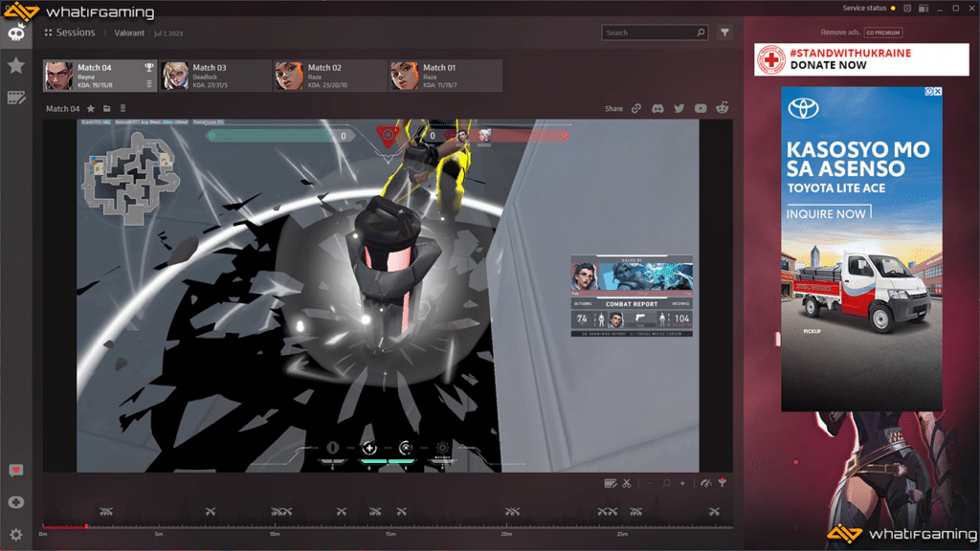Select the Match 02 Raze session card
Image resolution: width=980 pixels, height=551 pixels.
click(x=330, y=76)
